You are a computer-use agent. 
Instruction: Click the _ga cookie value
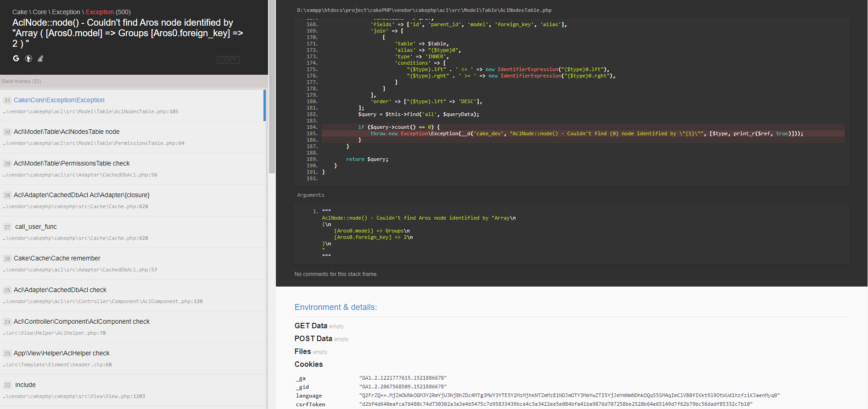(x=403, y=378)
